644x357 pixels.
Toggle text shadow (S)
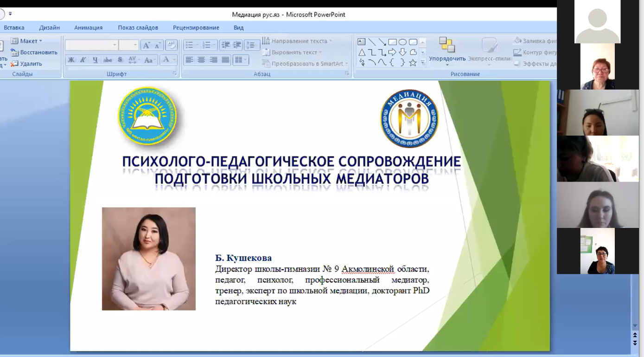pos(120,60)
